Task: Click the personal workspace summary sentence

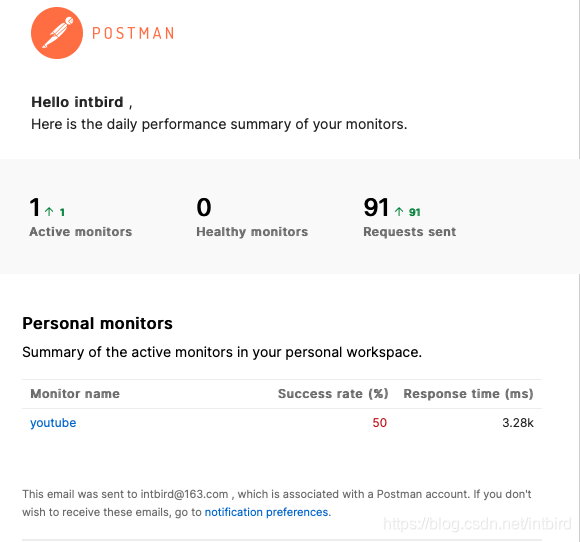Action: pyautogui.click(x=222, y=352)
